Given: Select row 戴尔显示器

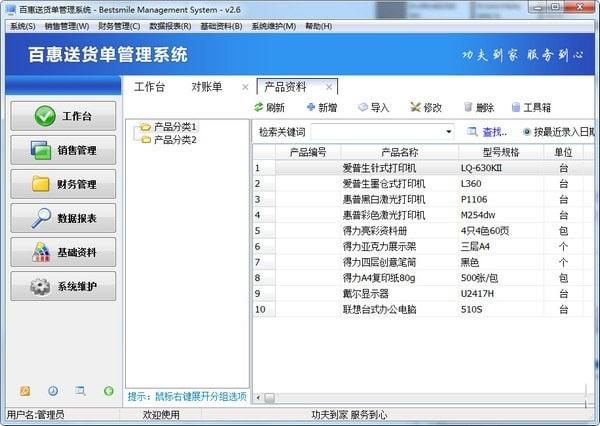Looking at the screenshot, I should (423, 294).
